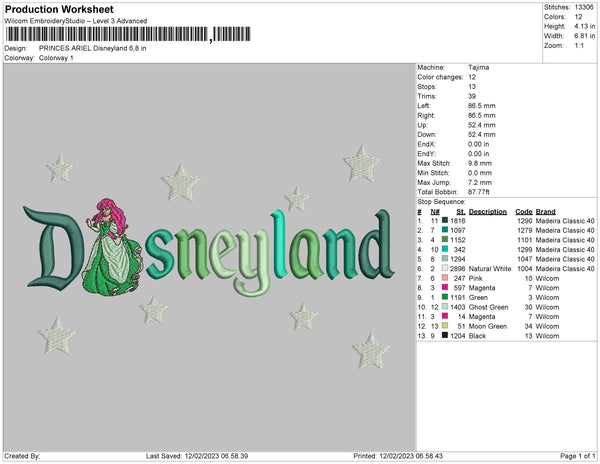Click the Width value 6.81 in
600x464 pixels.
pyautogui.click(x=584, y=36)
